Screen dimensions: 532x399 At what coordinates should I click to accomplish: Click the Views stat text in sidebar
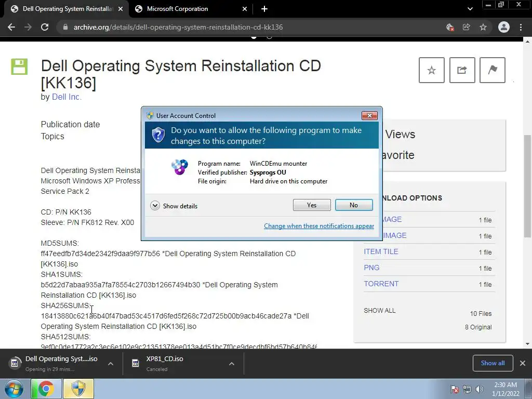click(400, 135)
